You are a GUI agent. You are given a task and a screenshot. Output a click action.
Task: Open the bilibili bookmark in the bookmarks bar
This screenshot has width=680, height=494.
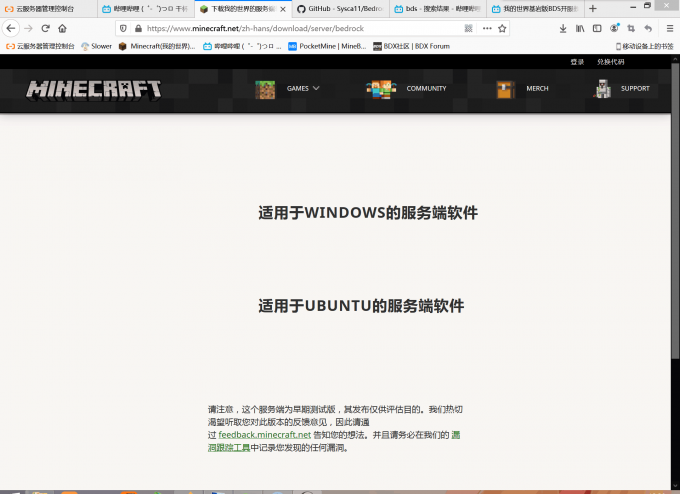click(242, 46)
